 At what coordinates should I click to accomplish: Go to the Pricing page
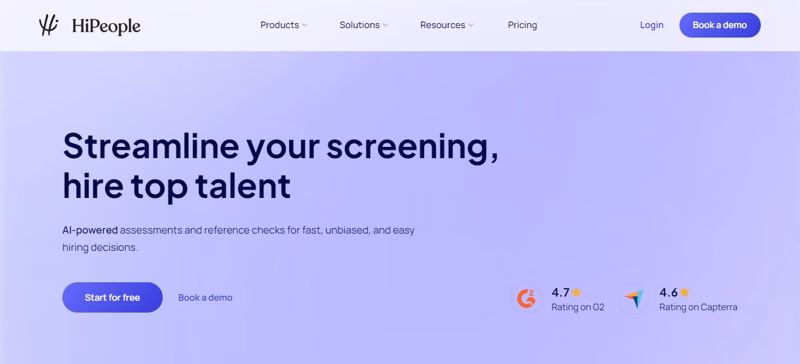pos(522,25)
